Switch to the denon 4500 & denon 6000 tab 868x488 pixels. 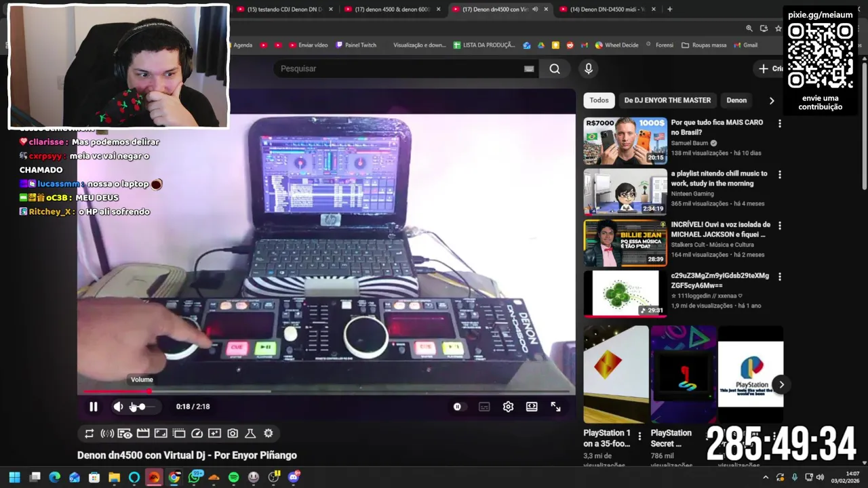pos(393,9)
